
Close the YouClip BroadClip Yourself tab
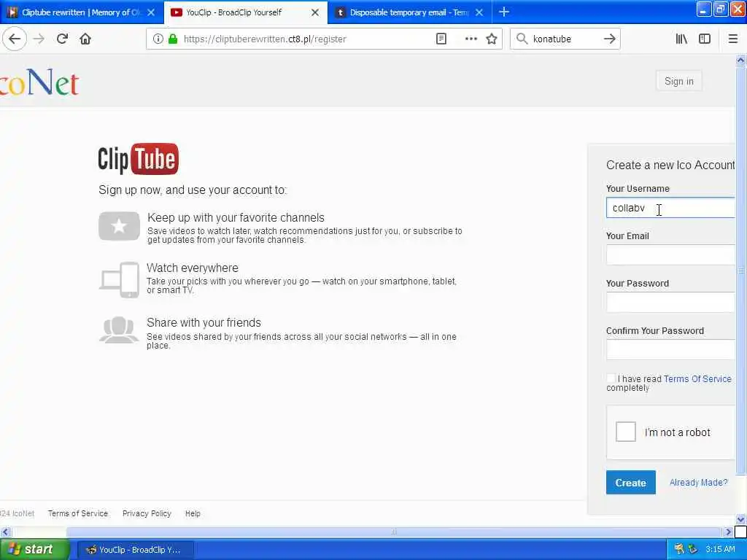coord(315,12)
